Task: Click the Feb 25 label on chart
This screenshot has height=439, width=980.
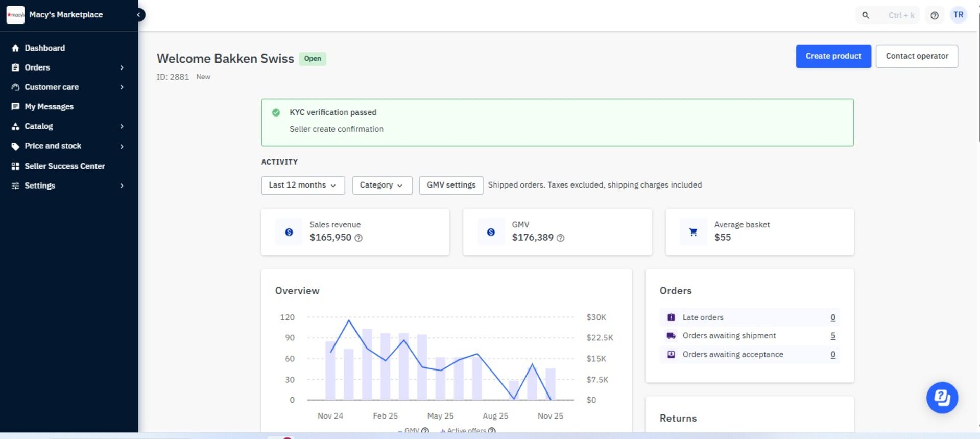Action: click(385, 416)
